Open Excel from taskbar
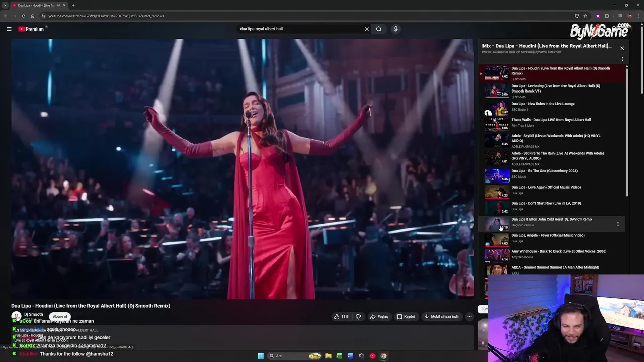Screen dimensions: 644x362 click(339, 356)
